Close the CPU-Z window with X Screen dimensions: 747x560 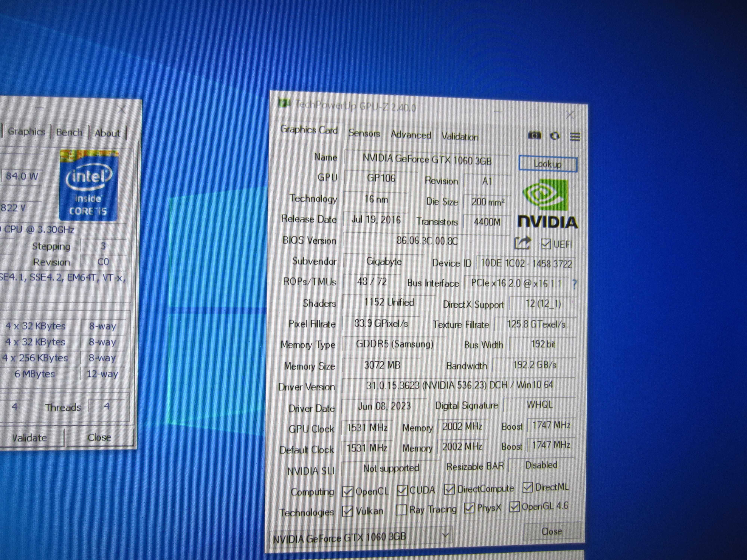pyautogui.click(x=122, y=109)
